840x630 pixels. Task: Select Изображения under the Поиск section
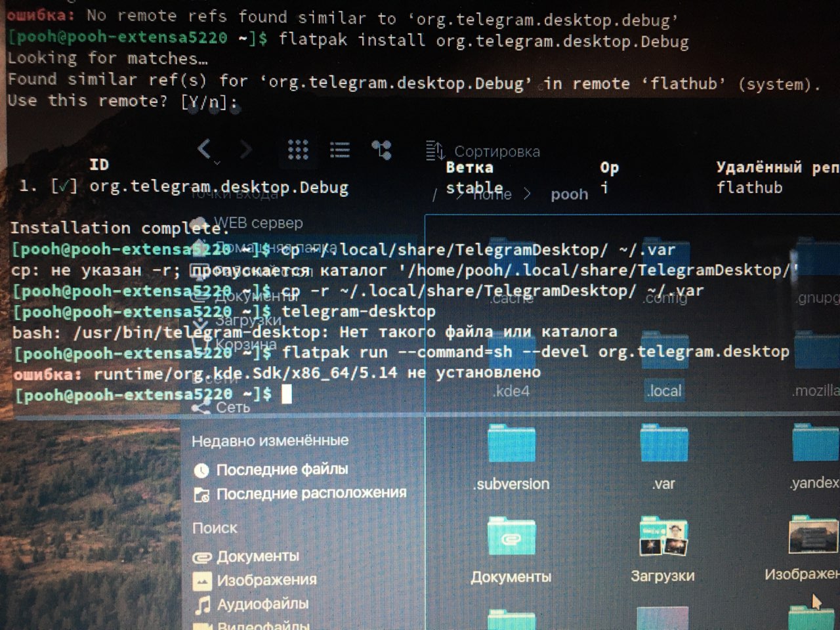[255, 580]
